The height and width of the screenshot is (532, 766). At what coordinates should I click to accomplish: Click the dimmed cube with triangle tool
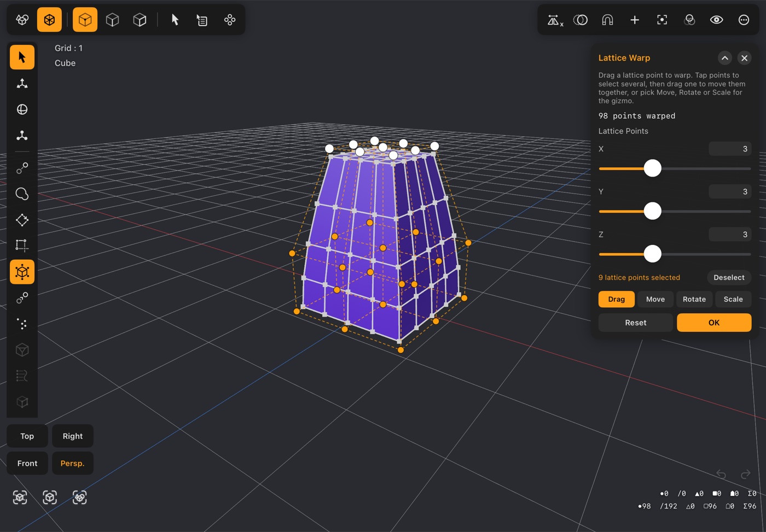22,350
